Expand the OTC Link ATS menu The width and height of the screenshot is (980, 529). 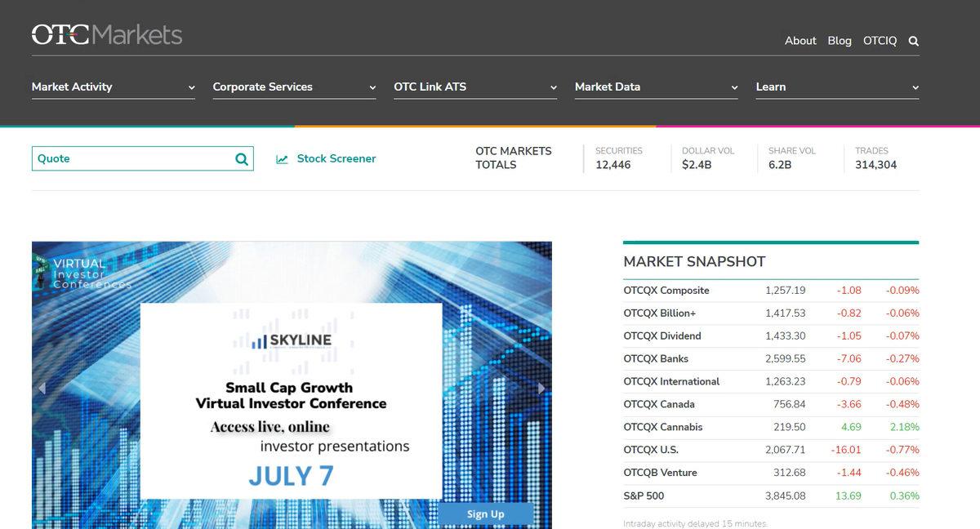point(475,87)
